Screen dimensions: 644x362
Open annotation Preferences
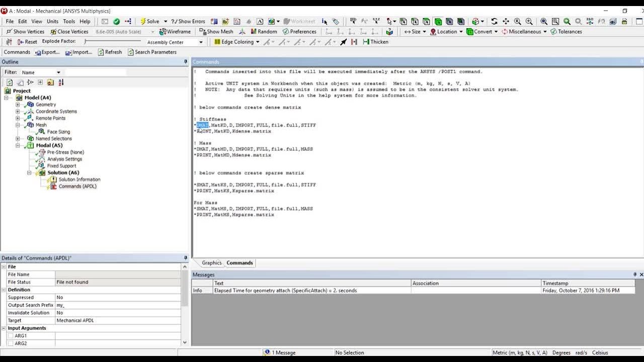coord(299,32)
